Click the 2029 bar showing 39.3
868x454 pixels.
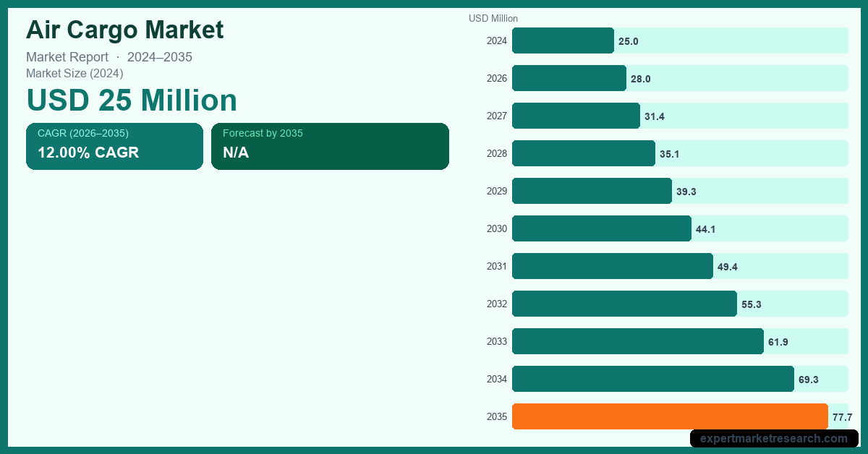click(592, 191)
